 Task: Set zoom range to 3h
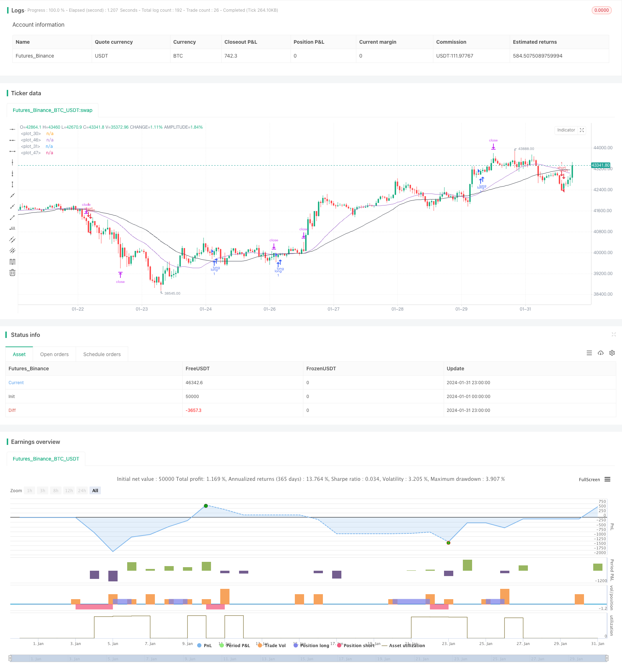tap(43, 490)
